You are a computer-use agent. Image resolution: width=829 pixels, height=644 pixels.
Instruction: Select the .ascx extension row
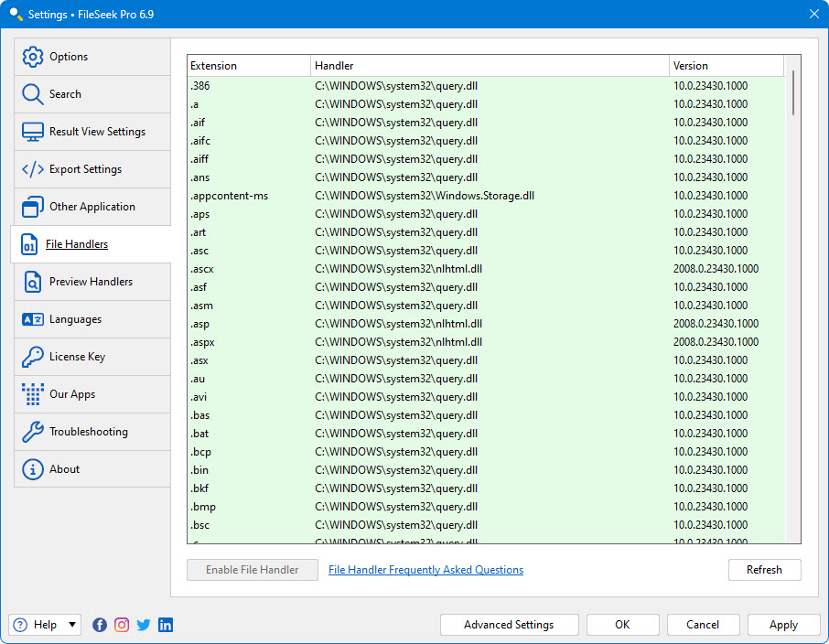[x=486, y=269]
